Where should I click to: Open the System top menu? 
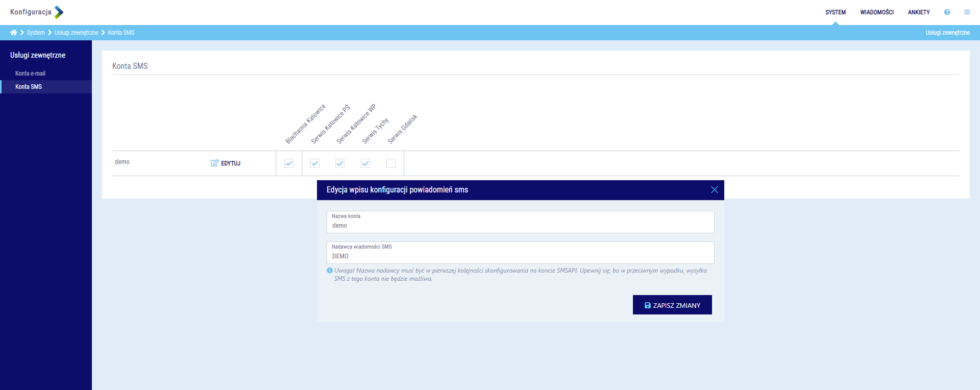(836, 12)
